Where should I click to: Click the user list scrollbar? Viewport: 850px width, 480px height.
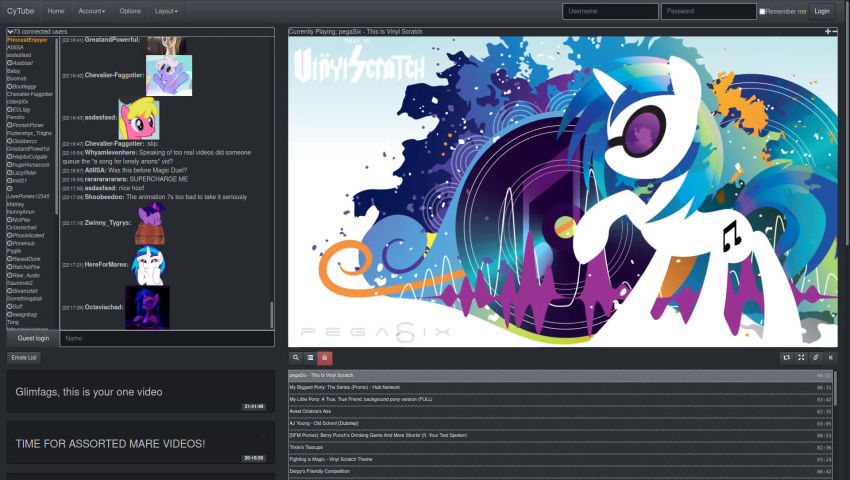[56, 125]
